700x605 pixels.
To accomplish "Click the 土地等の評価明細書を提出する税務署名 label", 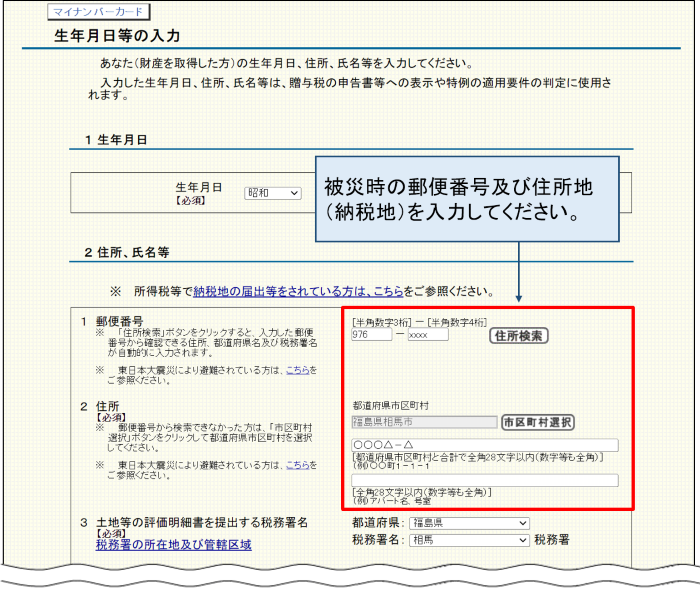I will click(x=202, y=522).
